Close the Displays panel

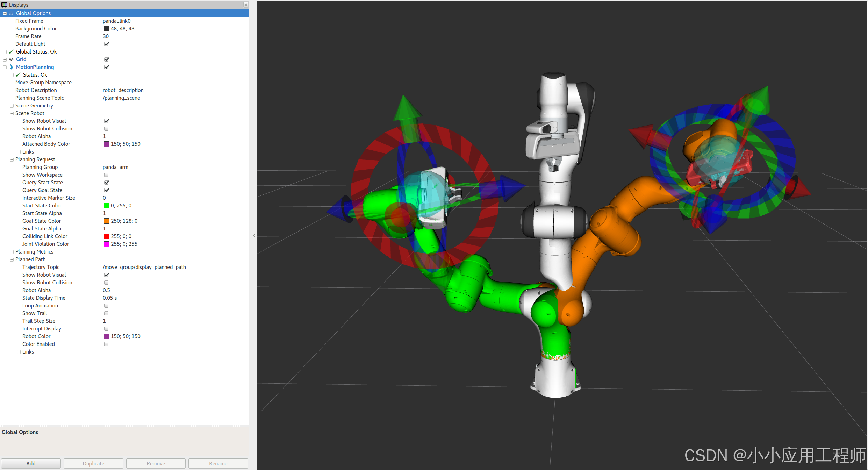246,5
